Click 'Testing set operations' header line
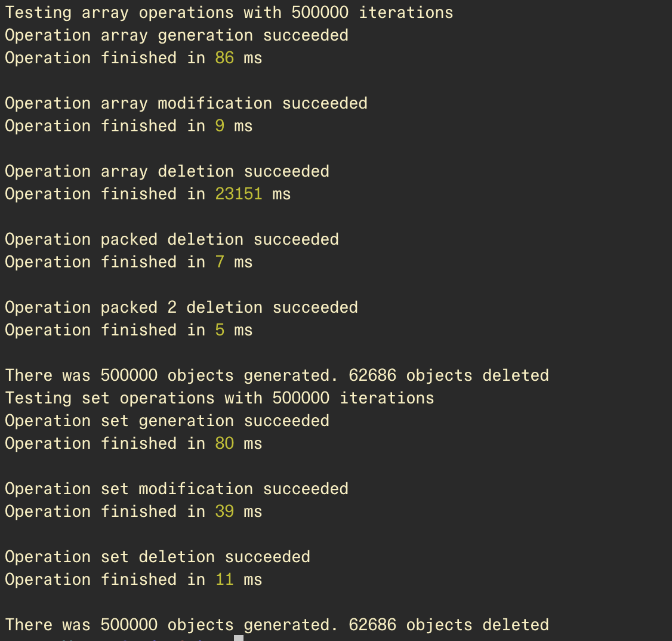 (220, 399)
